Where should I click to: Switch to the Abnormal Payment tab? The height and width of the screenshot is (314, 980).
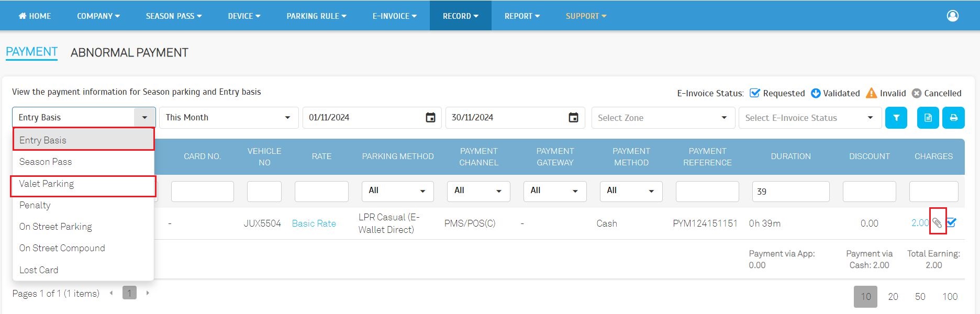point(129,52)
